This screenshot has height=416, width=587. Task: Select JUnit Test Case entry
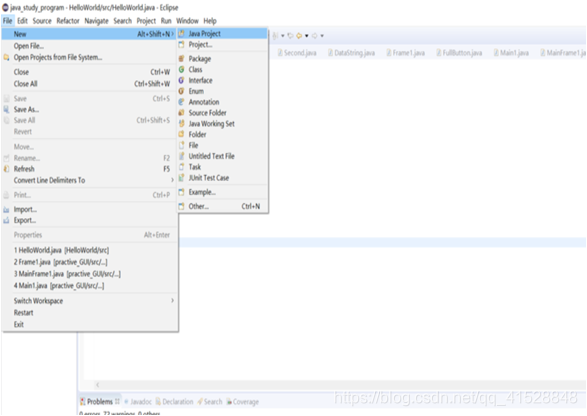tap(222, 178)
